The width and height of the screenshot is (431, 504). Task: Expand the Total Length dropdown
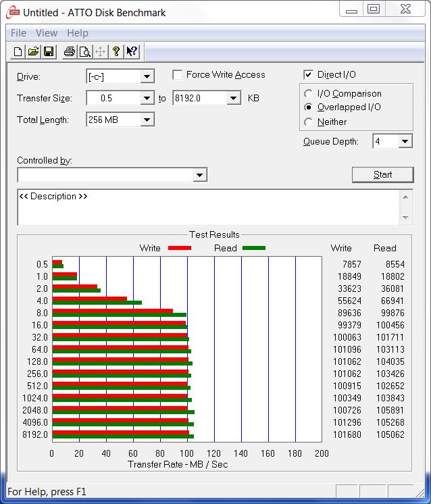pyautogui.click(x=147, y=120)
